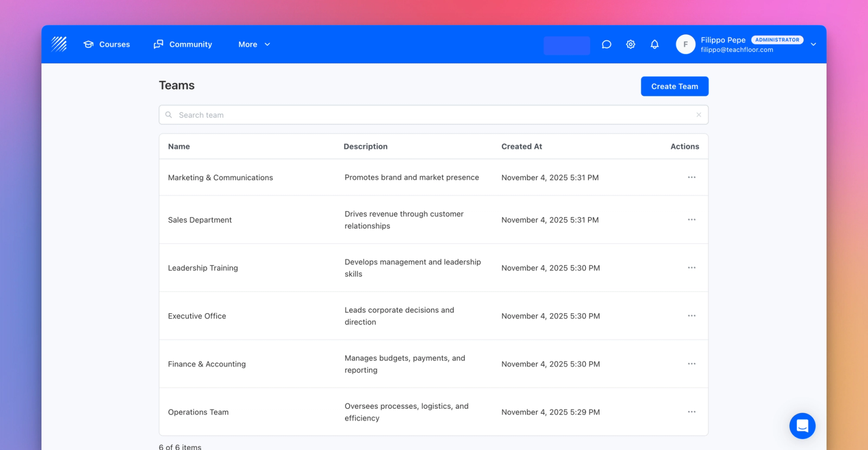The width and height of the screenshot is (868, 450).
Task: Click the Created At column header
Action: coord(521,147)
